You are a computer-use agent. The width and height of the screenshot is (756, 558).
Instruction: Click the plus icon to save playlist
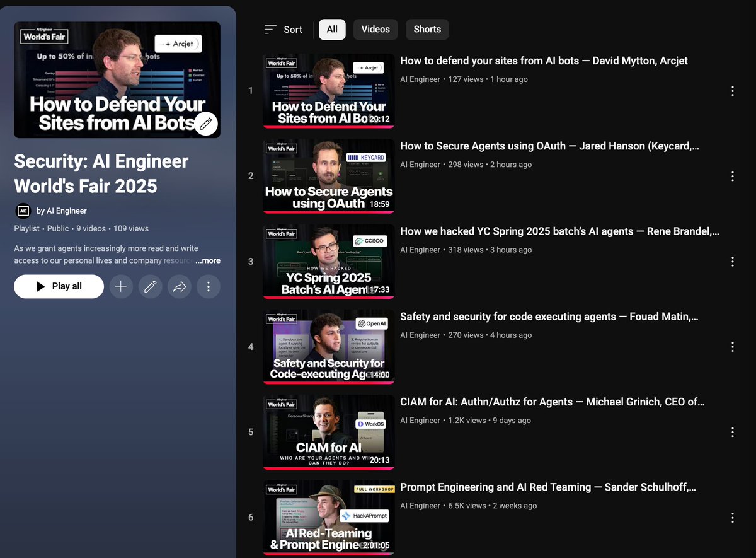pyautogui.click(x=121, y=286)
